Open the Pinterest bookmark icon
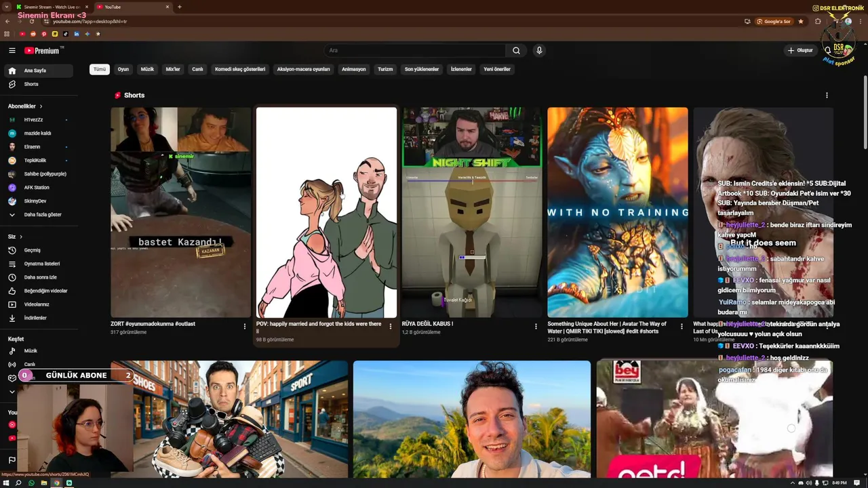The height and width of the screenshot is (488, 868). coord(44,34)
